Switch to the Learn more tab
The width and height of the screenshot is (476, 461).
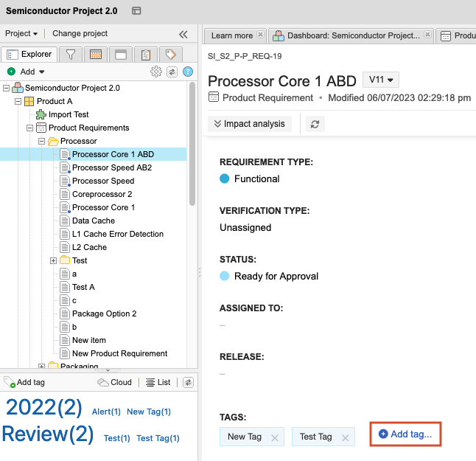pyautogui.click(x=232, y=35)
